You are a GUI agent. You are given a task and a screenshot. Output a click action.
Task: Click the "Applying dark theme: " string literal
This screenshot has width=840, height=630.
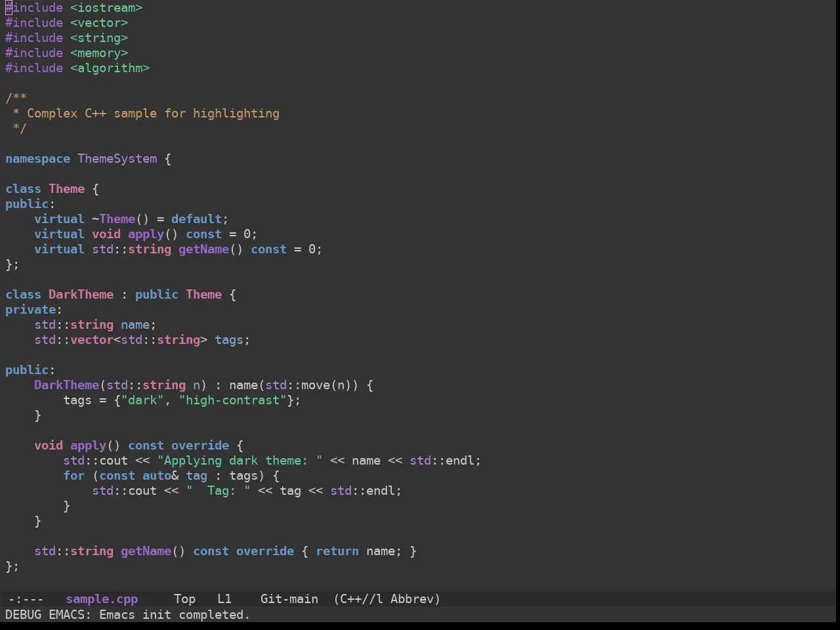[240, 461]
